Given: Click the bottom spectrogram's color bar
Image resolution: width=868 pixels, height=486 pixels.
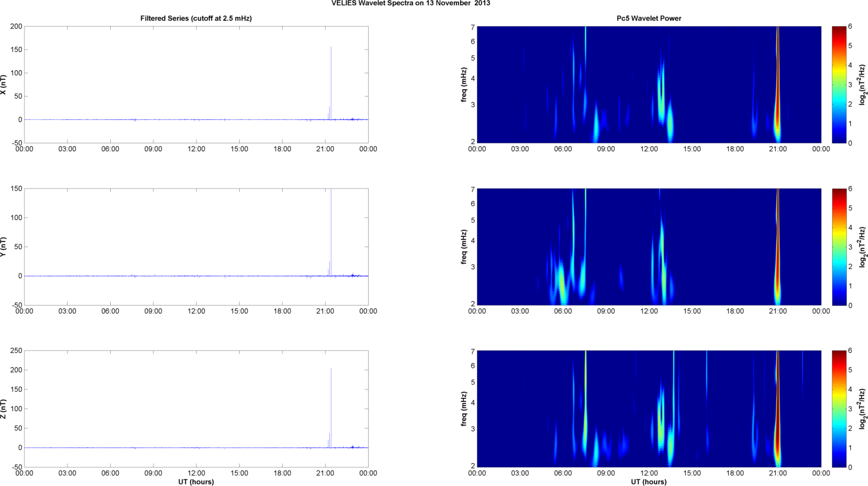Looking at the screenshot, I should point(838,409).
